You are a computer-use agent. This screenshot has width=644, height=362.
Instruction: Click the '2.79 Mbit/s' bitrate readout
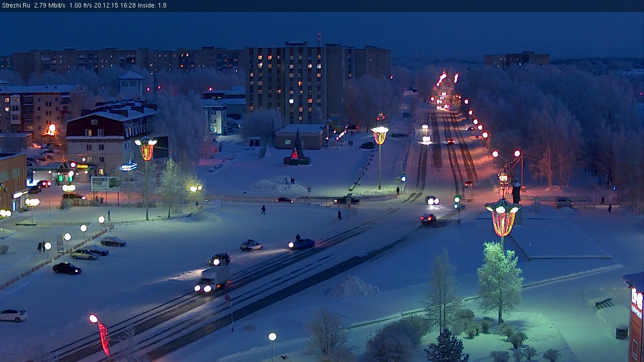tap(50, 6)
